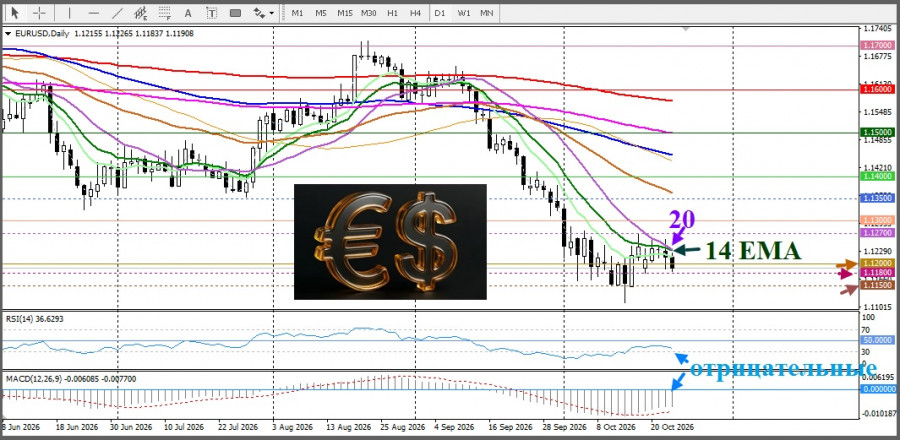Switch chart to M30 timeframe
This screenshot has width=900, height=440.
[368, 13]
